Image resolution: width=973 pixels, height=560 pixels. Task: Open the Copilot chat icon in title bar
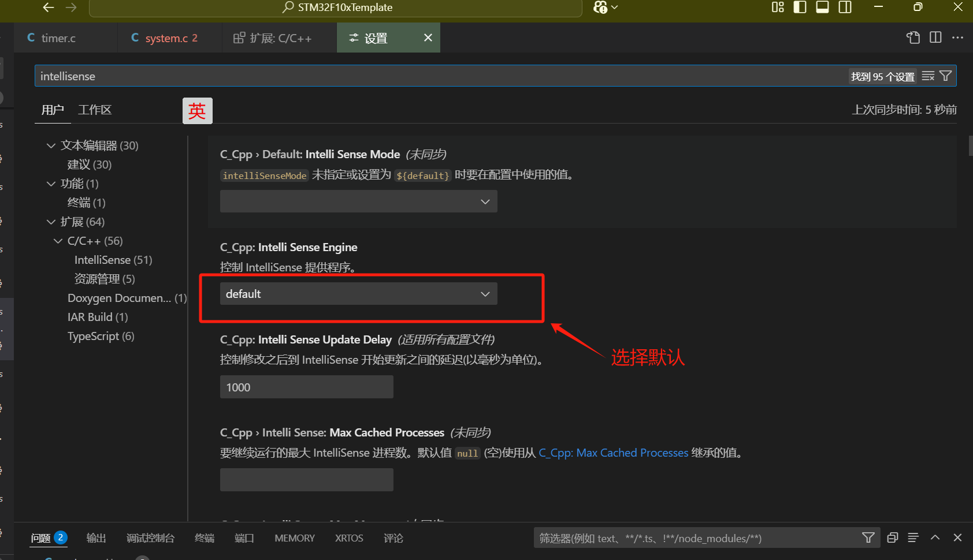600,8
